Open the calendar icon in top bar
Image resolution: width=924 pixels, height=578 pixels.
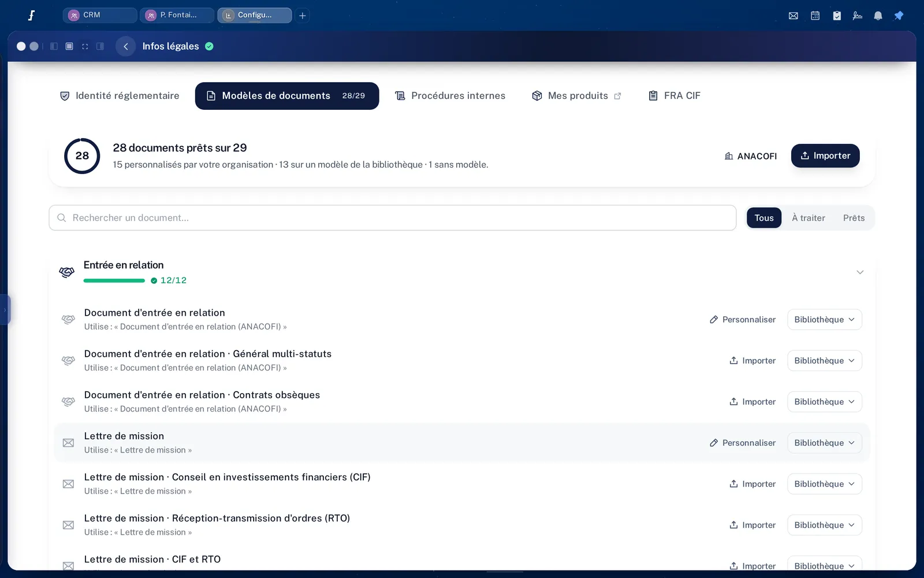[815, 16]
